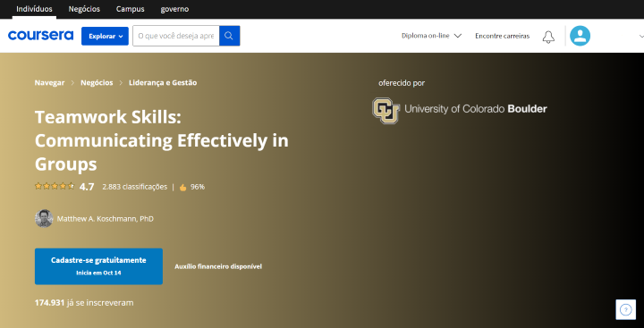Focus the course search input field
Screen dimensions: 644x328
coord(176,36)
